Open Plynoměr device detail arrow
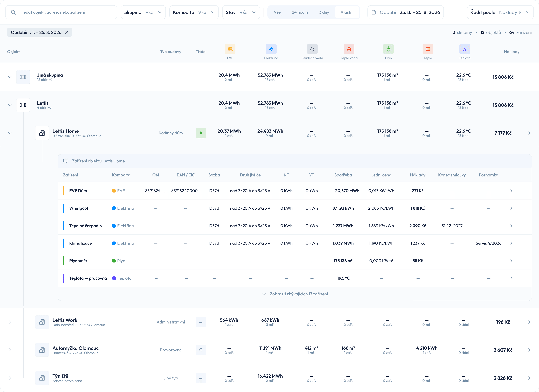Viewport: 539px width, 392px height. tap(511, 261)
